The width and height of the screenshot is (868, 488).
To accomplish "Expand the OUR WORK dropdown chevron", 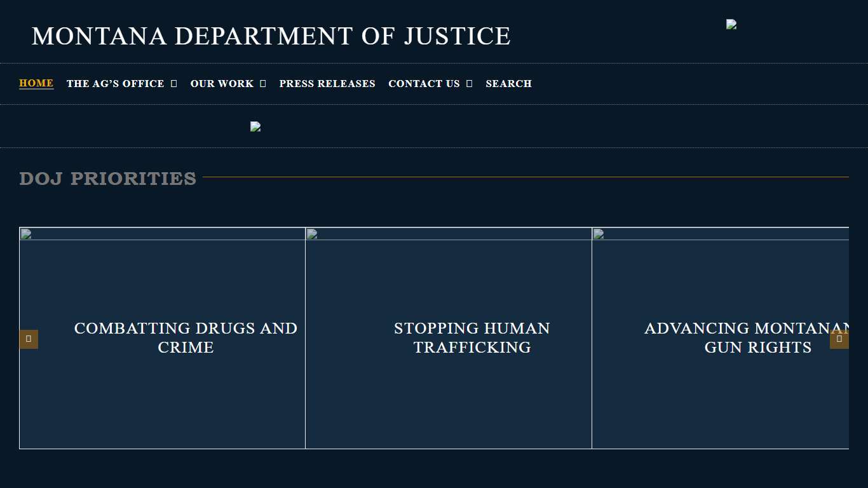I will coord(264,83).
